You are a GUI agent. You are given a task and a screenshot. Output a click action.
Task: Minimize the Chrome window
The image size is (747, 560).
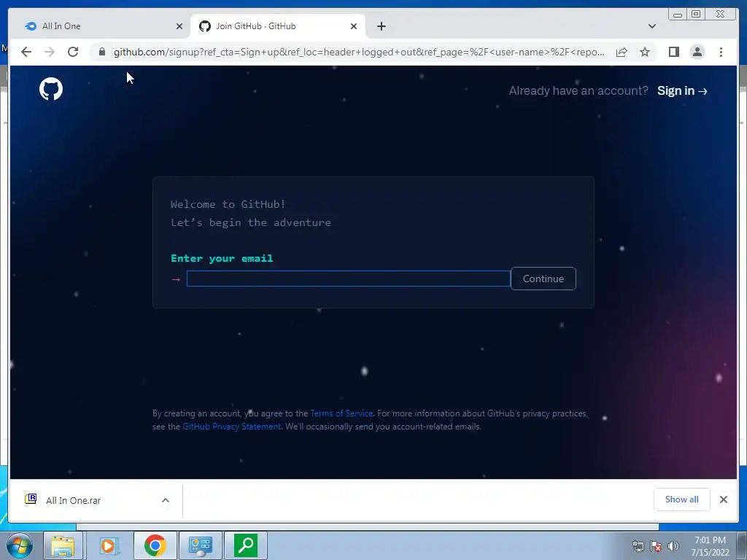pyautogui.click(x=678, y=15)
